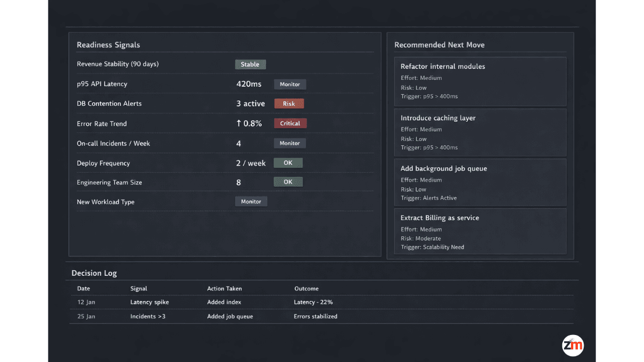The width and height of the screenshot is (644, 362).
Task: Click Risk: Low in Introduce caching layer card
Action: pyautogui.click(x=413, y=138)
